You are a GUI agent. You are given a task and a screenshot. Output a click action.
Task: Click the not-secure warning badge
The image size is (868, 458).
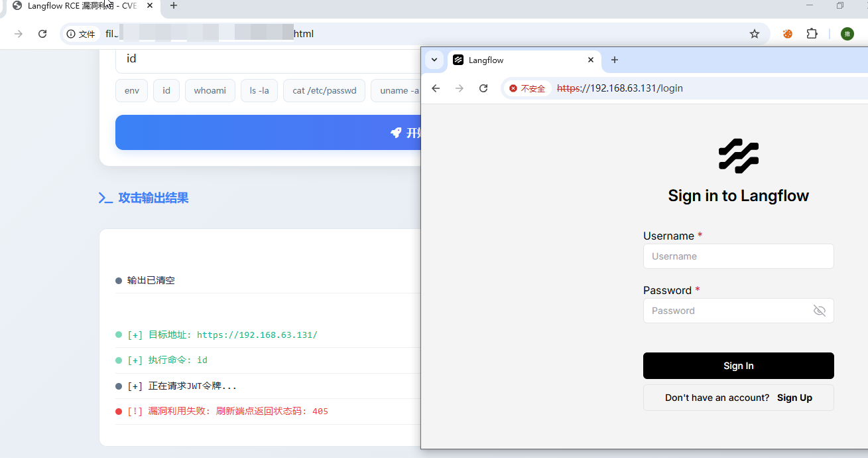[527, 88]
